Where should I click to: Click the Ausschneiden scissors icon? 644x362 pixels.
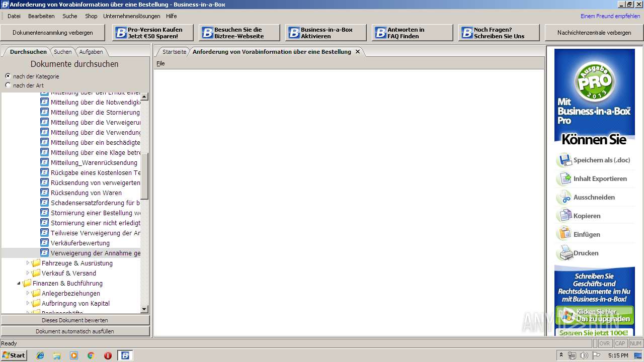(x=564, y=198)
